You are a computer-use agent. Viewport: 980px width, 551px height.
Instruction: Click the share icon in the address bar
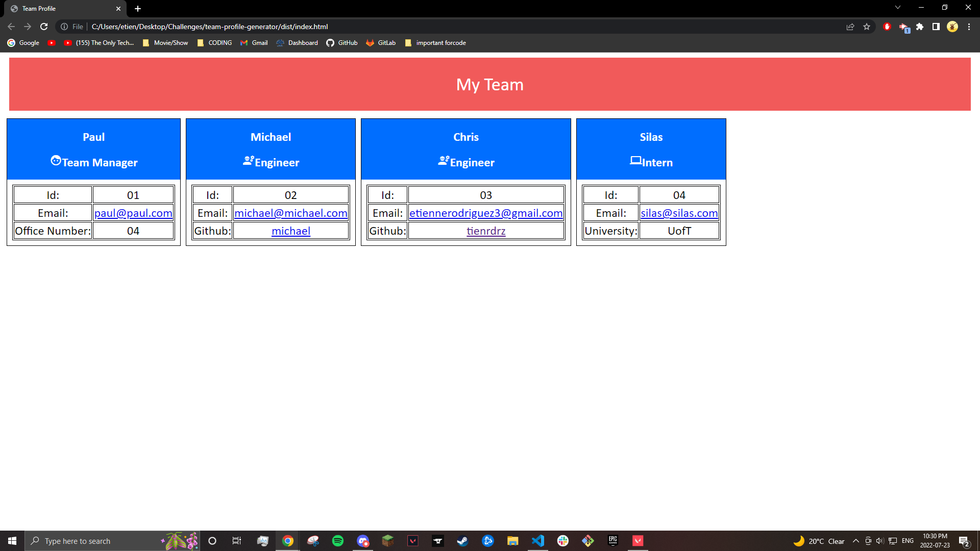(x=850, y=27)
